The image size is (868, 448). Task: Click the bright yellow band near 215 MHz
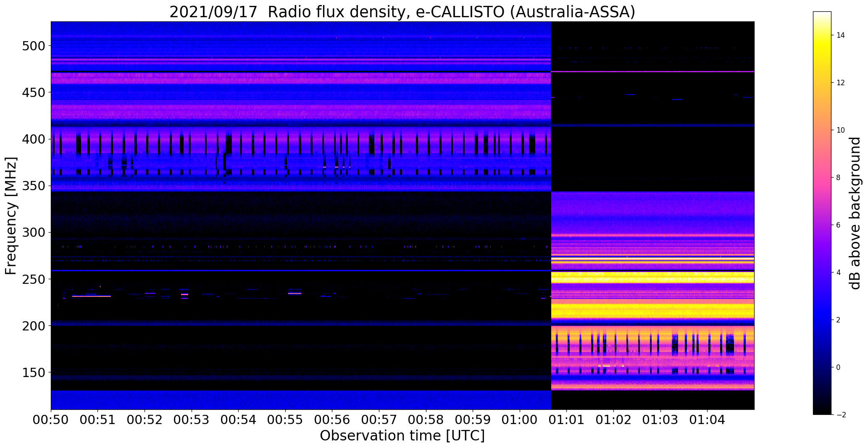tap(652, 311)
